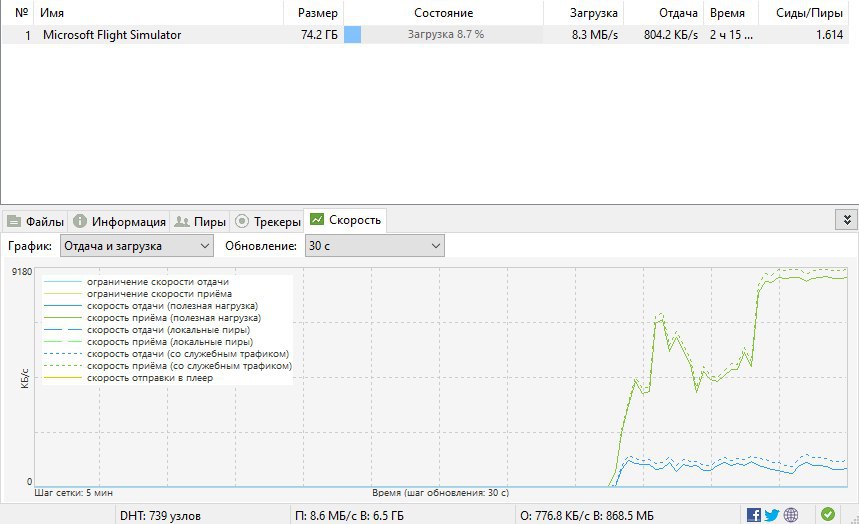Viewport: 859px width, 524px height.
Task: Open the Twitter share icon
Action: [x=772, y=515]
